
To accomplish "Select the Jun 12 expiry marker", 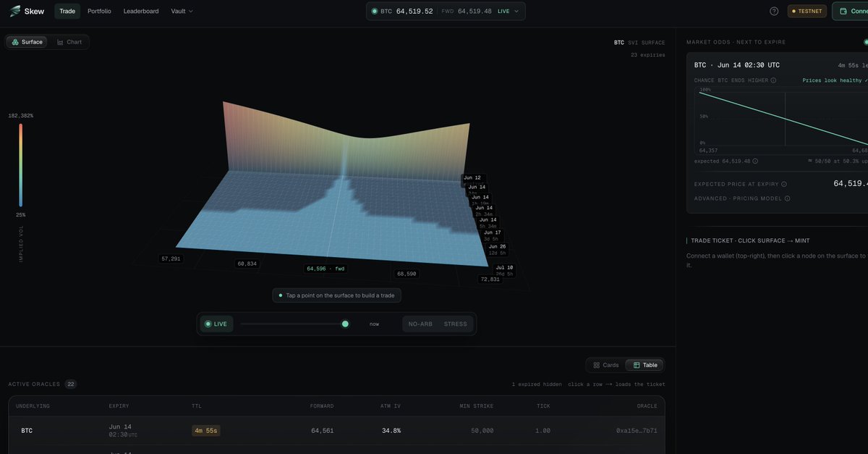I will pos(472,177).
